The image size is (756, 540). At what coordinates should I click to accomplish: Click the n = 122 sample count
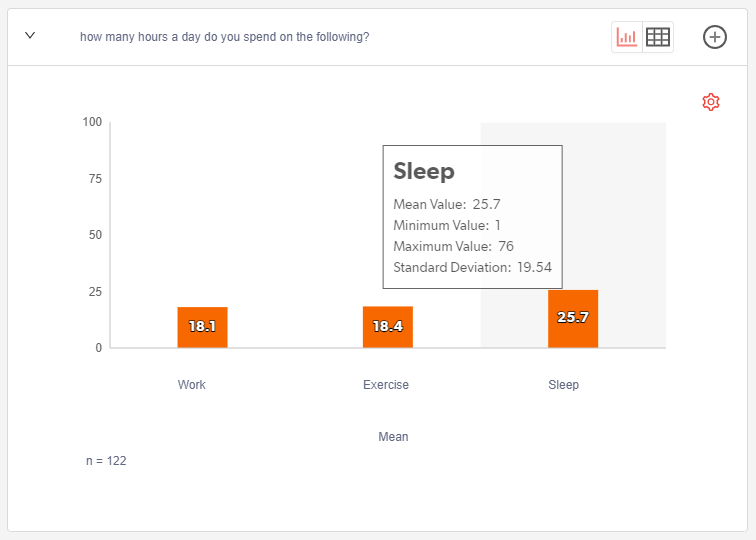tap(106, 461)
